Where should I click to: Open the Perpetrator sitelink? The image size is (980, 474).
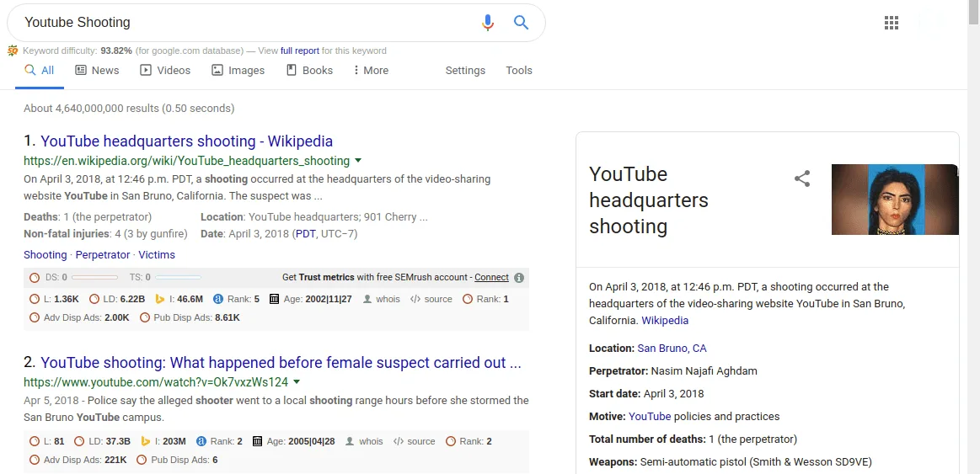[103, 255]
